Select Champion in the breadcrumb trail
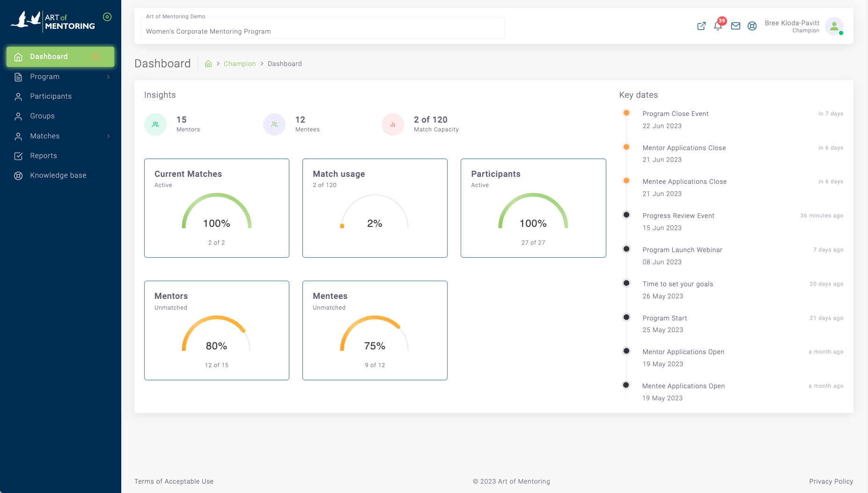Viewport: 868px width, 493px height. pyautogui.click(x=240, y=64)
